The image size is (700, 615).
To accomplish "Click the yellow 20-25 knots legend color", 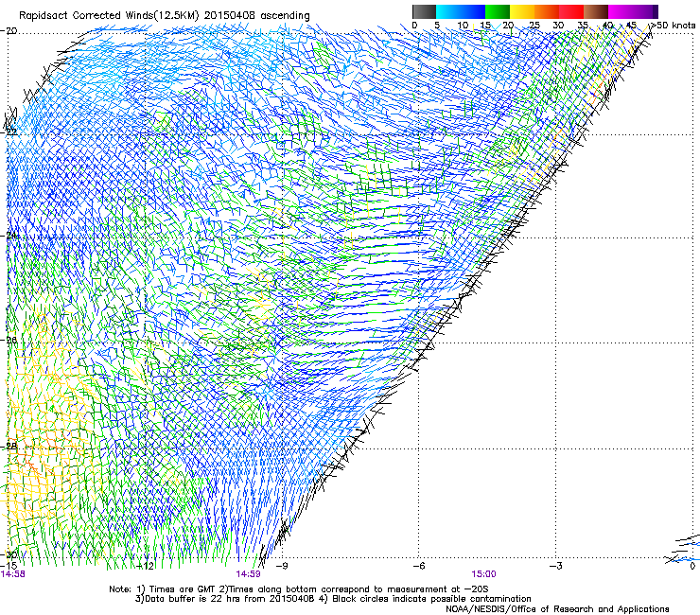I will coord(522,11).
